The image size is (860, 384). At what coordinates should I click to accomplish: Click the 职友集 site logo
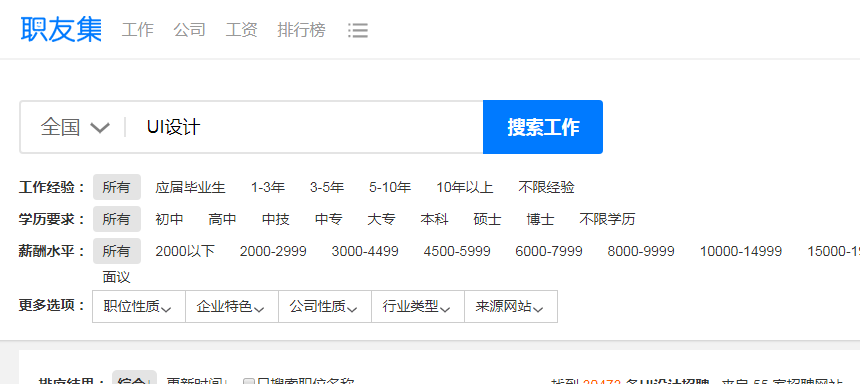tap(61, 29)
